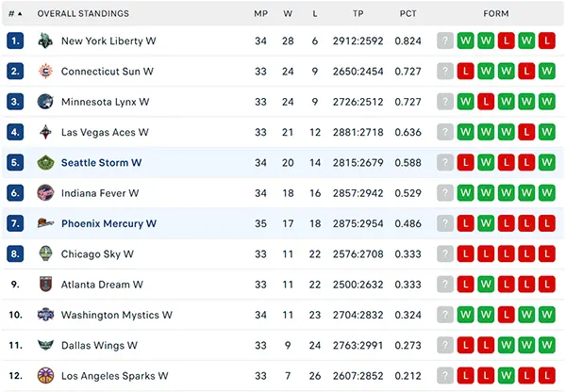Click Chicago Sky's first L form badge
This screenshot has width=566, height=392.
click(465, 253)
